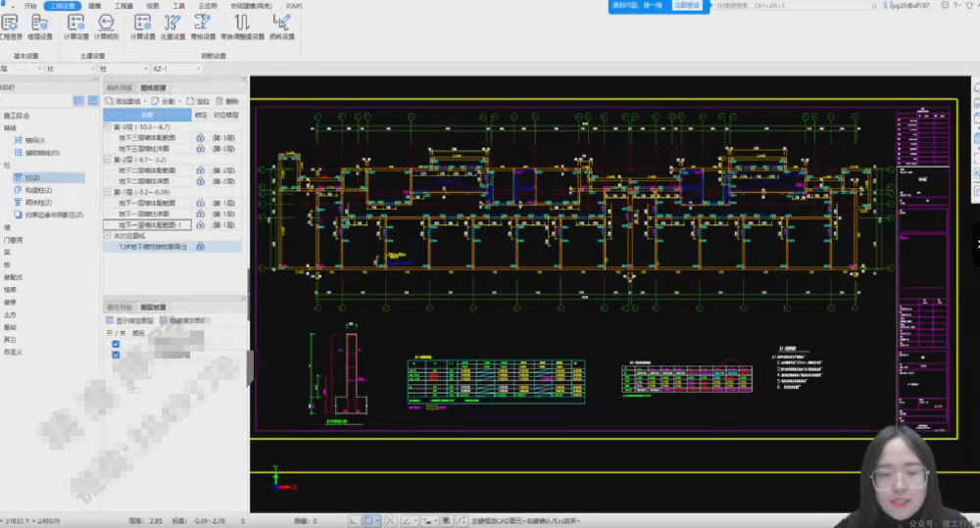The image size is (980, 528).
Task: Toggle lock for first 地下二层 drawing row
Action: pos(200,170)
